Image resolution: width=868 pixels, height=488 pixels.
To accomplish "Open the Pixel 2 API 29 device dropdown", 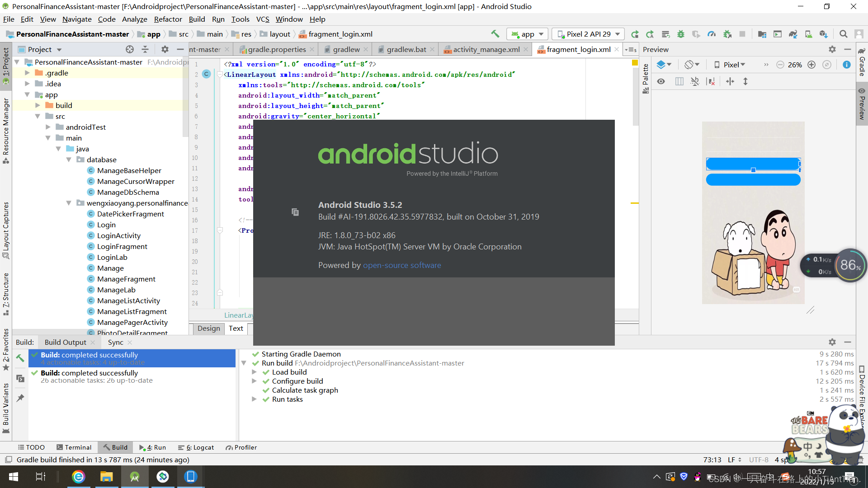I will coord(588,34).
